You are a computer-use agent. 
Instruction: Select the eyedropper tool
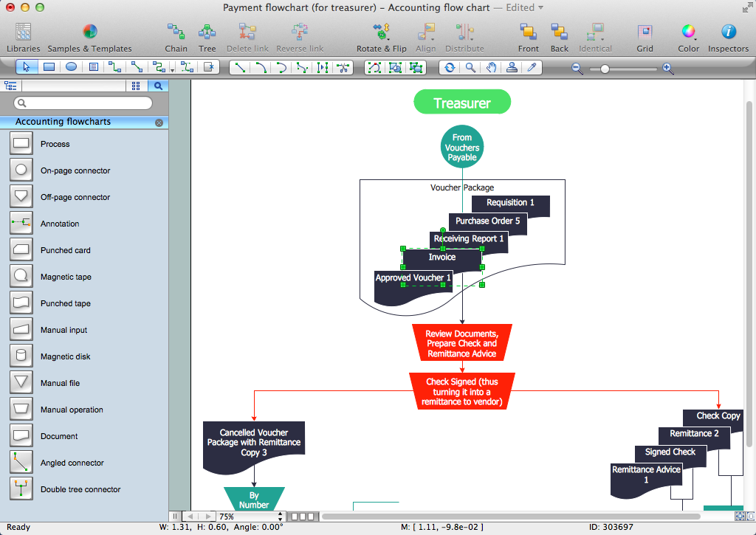pos(532,67)
